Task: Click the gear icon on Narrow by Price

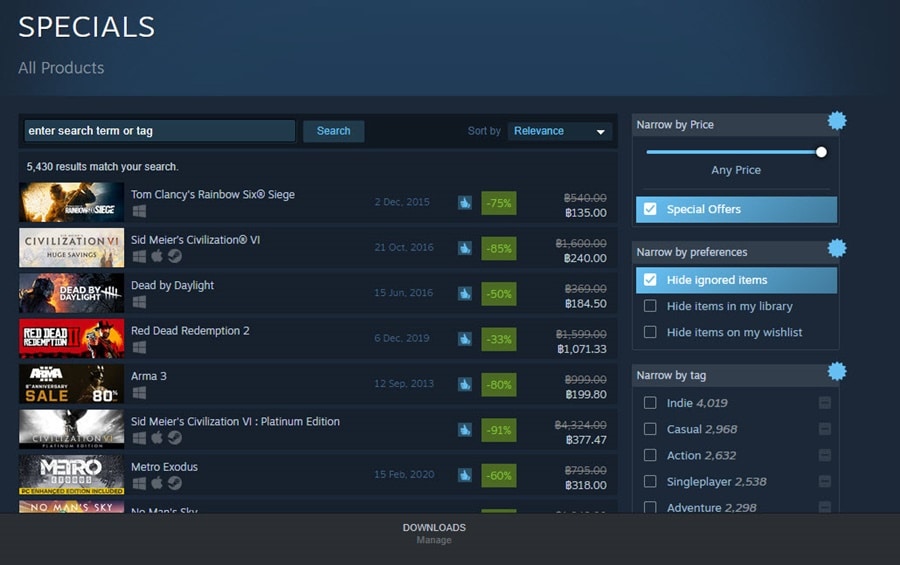Action: [x=837, y=121]
